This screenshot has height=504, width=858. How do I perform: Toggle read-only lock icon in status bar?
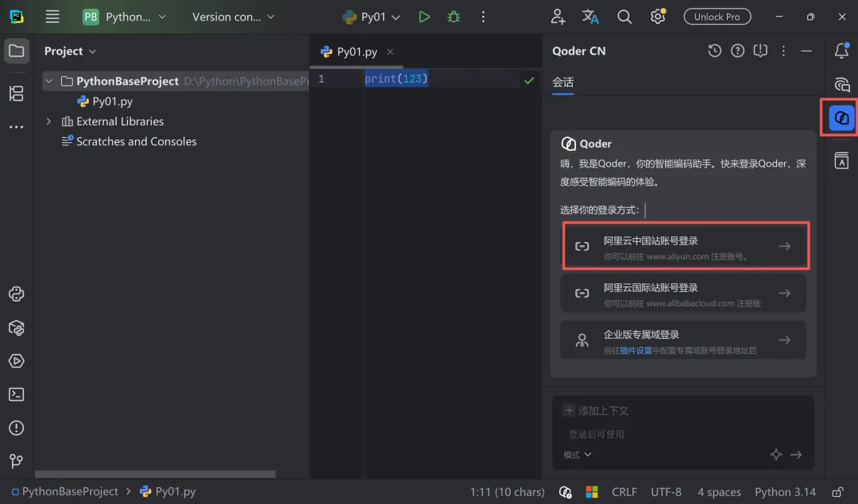(837, 492)
